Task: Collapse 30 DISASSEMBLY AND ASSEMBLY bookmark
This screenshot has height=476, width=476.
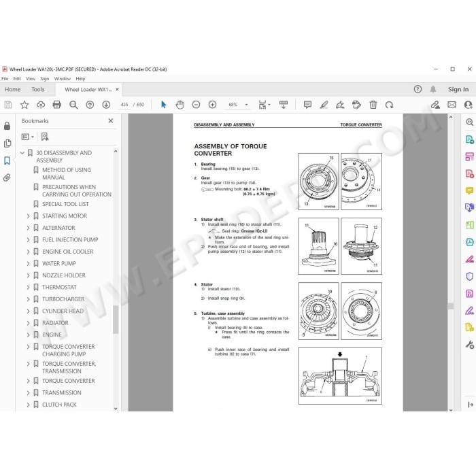Action: click(22, 153)
